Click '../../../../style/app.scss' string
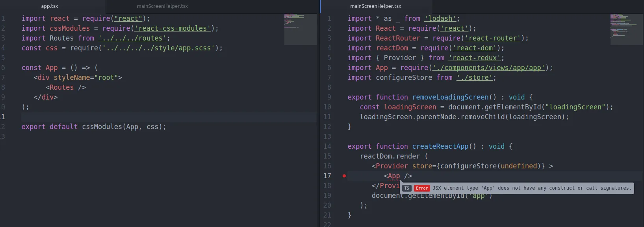This screenshot has height=227, width=644. [x=158, y=48]
